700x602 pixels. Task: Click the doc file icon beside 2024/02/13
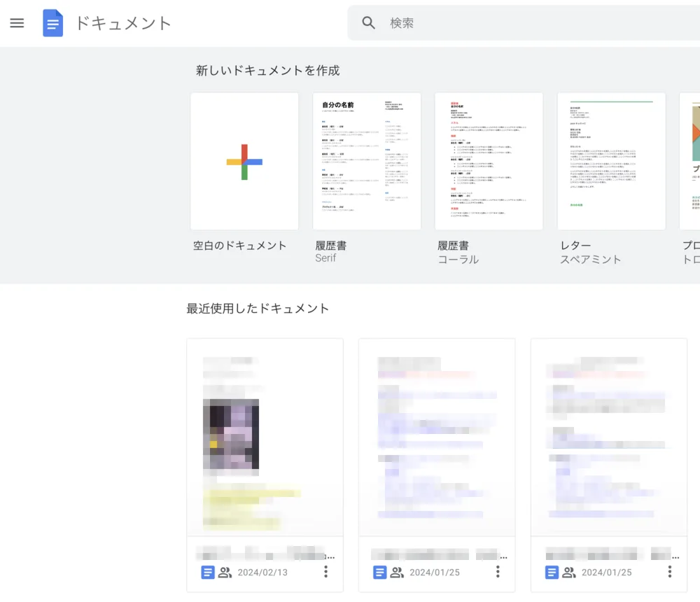click(208, 573)
